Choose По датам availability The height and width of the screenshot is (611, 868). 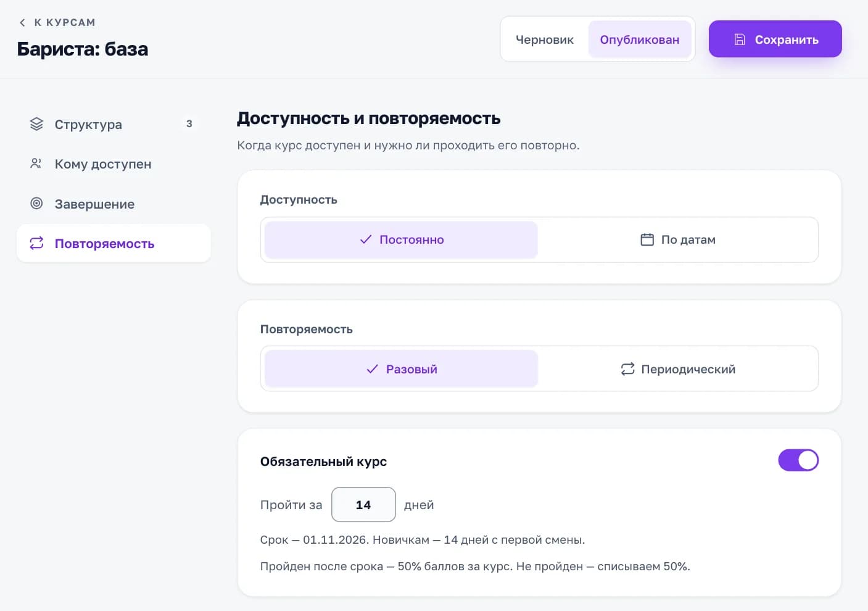pyautogui.click(x=678, y=239)
